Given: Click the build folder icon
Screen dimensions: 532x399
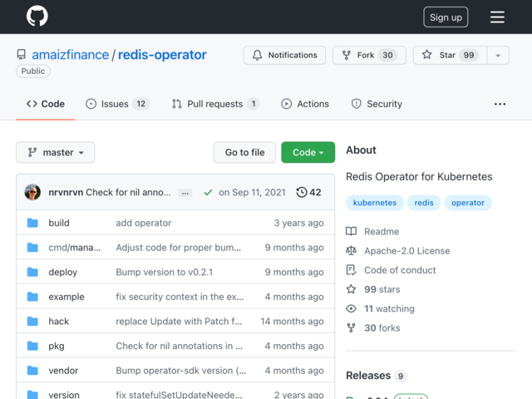Looking at the screenshot, I should (x=32, y=223).
